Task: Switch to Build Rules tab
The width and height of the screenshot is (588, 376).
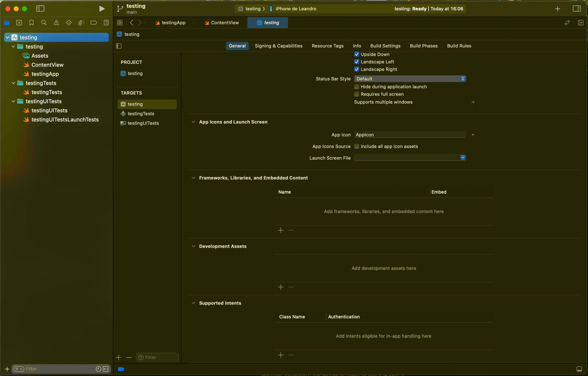Action: point(459,46)
